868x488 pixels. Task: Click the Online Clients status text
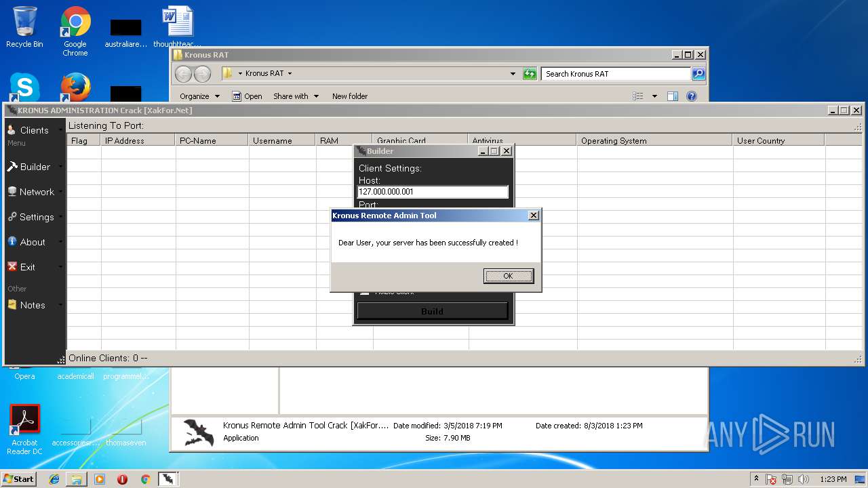[x=108, y=358]
